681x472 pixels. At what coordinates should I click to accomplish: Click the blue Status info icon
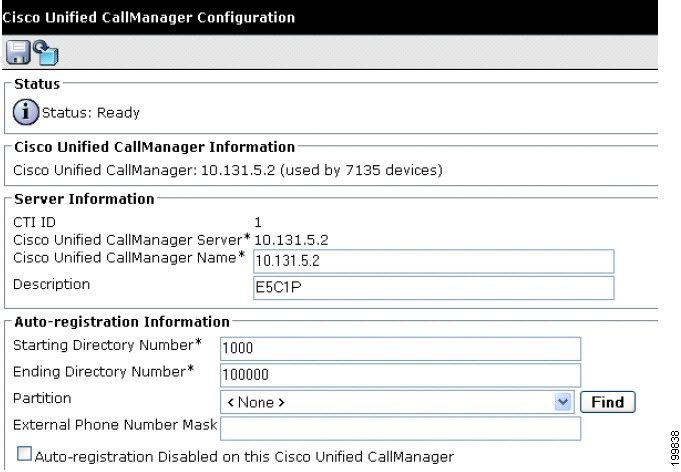26,112
